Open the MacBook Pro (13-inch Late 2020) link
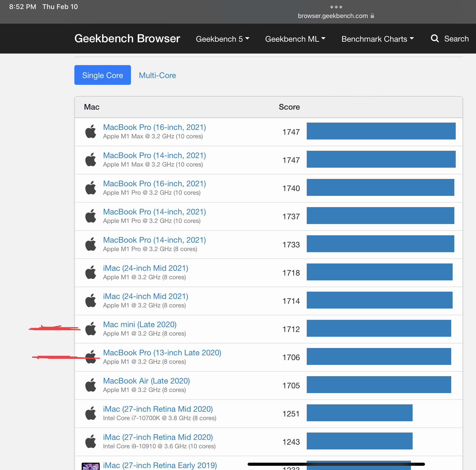The image size is (476, 470). [x=162, y=353]
